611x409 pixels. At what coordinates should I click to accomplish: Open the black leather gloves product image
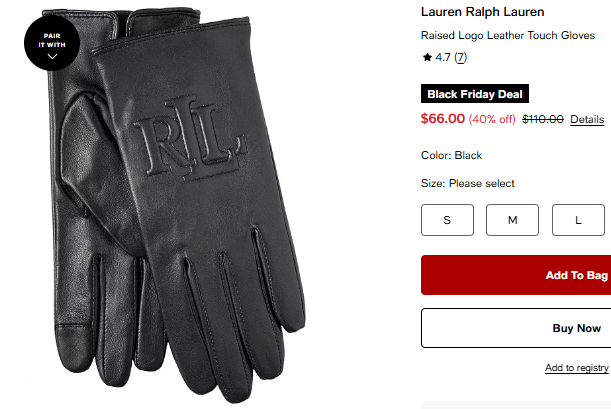click(x=177, y=204)
